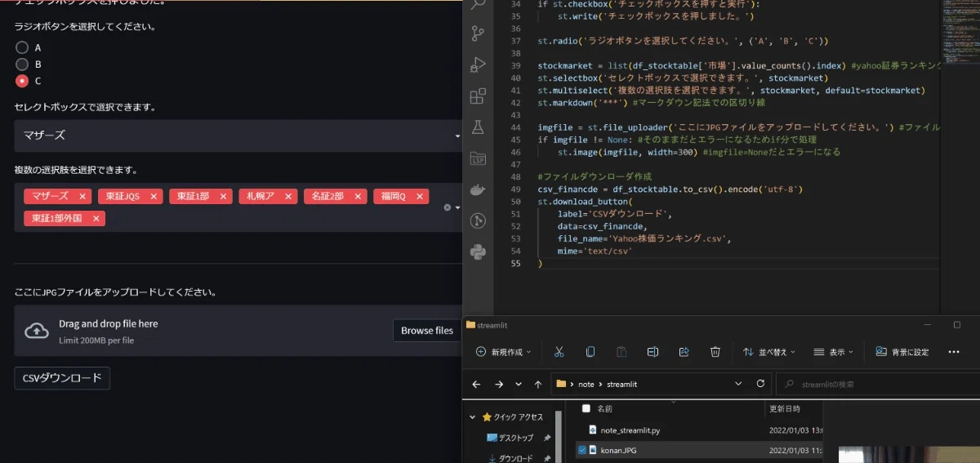
Task: Remove the 東証1部 tag from multiselect
Action: [x=223, y=197]
